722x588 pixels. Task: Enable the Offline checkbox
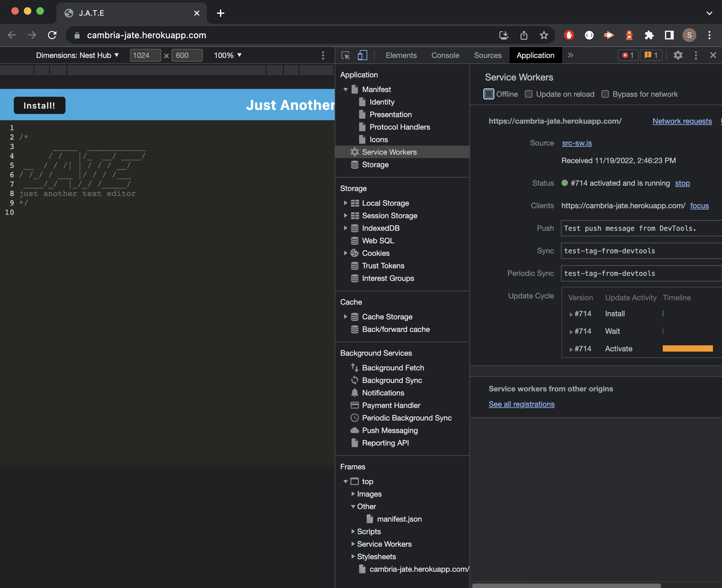pyautogui.click(x=489, y=94)
